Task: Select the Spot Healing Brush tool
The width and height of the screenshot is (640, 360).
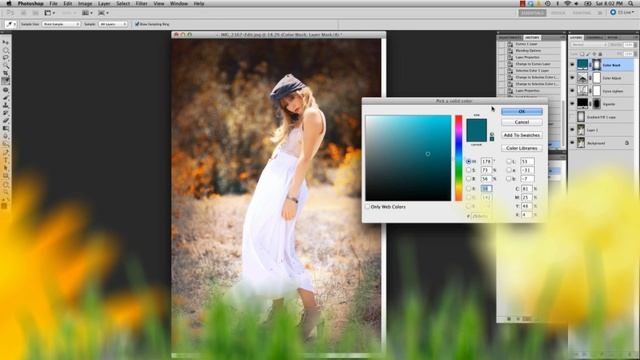Action: (6, 90)
